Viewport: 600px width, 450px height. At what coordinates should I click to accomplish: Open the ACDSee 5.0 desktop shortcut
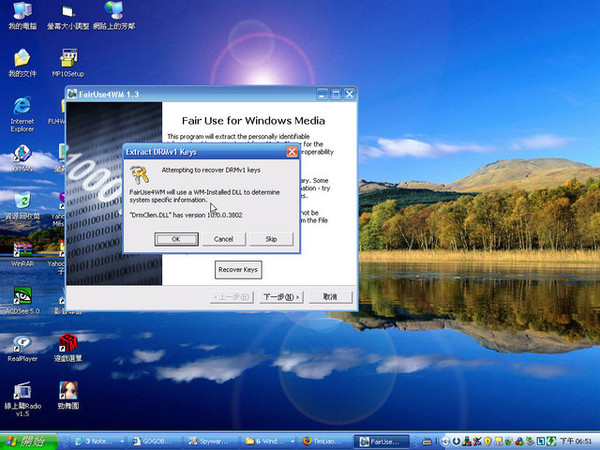click(x=22, y=301)
